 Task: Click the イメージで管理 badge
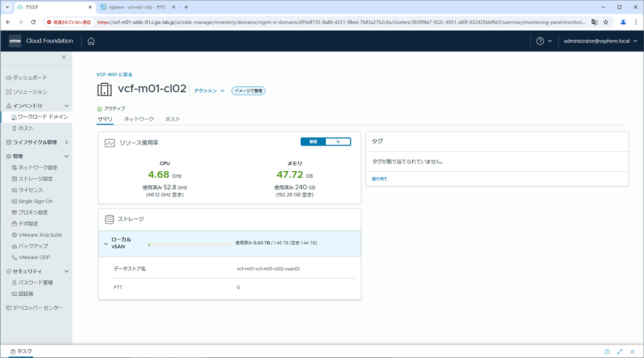click(x=248, y=91)
